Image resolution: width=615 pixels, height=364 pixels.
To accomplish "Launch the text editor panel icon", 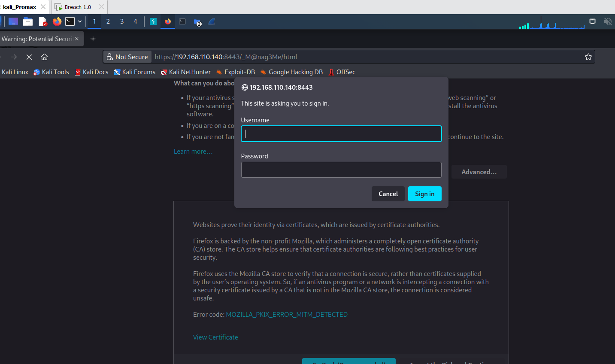I will [x=42, y=21].
